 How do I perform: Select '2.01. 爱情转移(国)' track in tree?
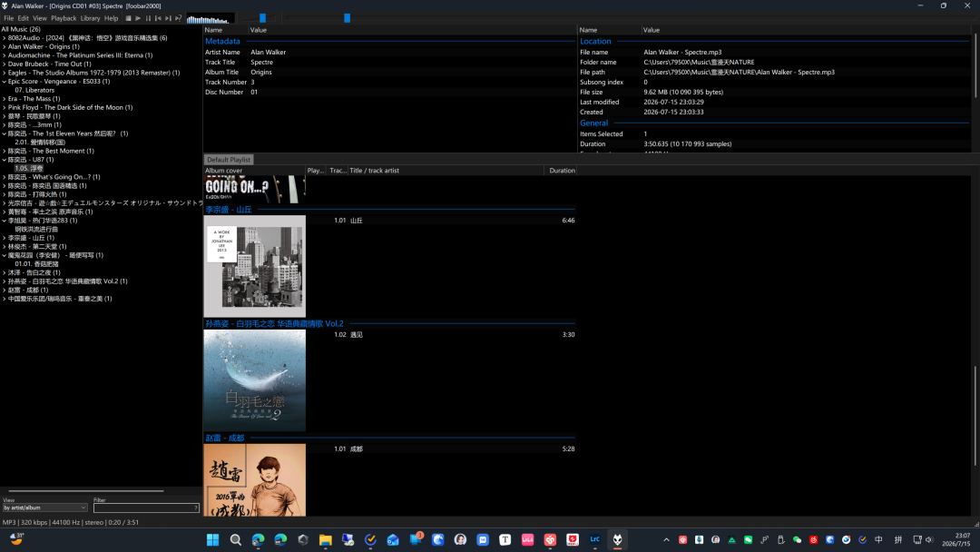[x=40, y=143]
